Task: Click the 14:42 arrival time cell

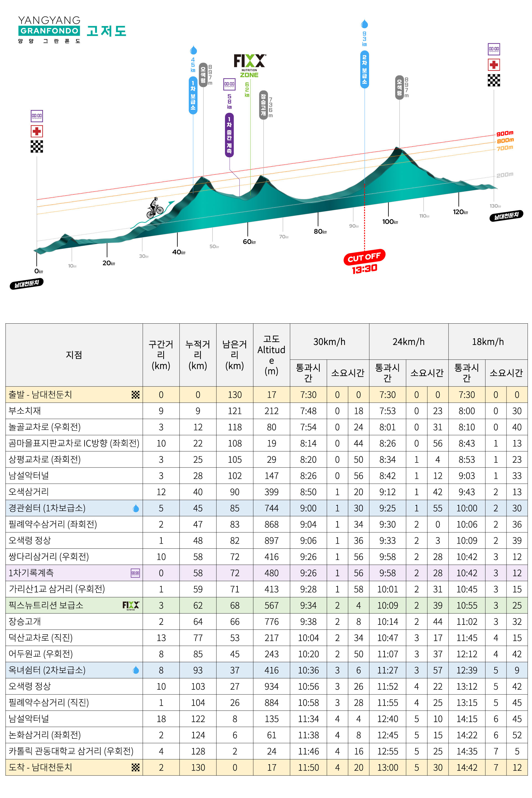Action: pos(467,768)
